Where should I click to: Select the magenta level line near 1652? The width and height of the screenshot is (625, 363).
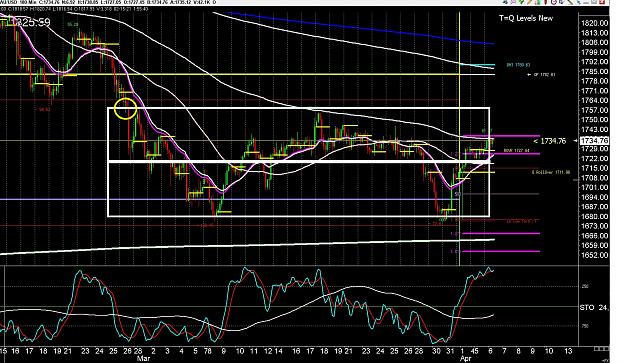pos(501,251)
